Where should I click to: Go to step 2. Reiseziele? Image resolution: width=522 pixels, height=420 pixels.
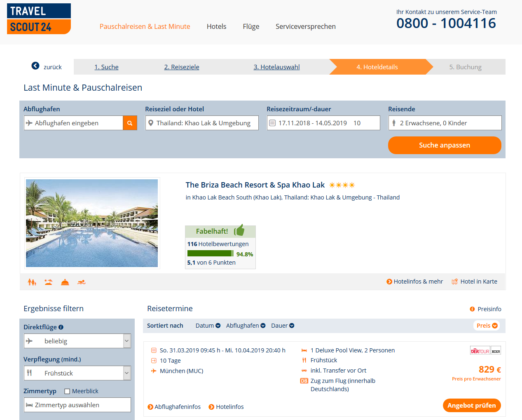point(182,67)
